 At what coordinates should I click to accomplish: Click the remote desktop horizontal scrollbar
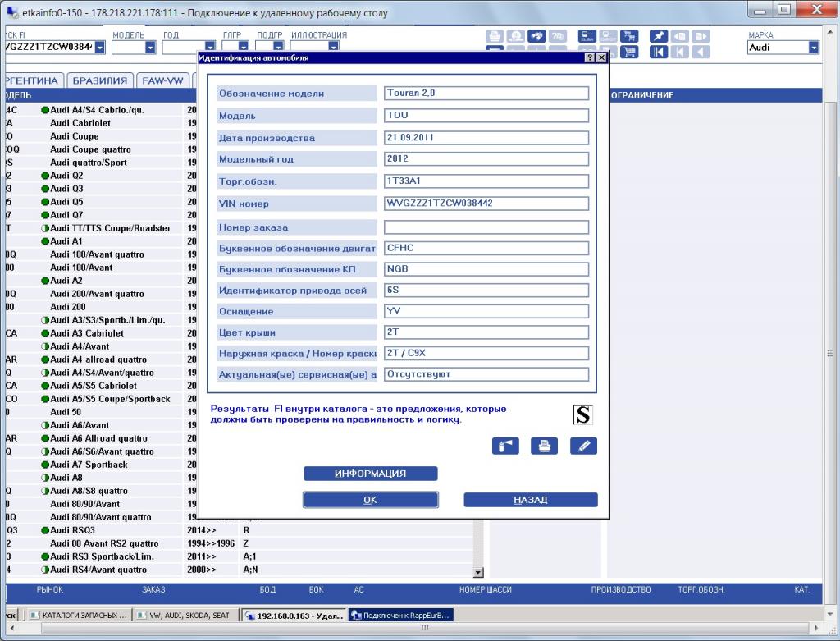(425, 628)
